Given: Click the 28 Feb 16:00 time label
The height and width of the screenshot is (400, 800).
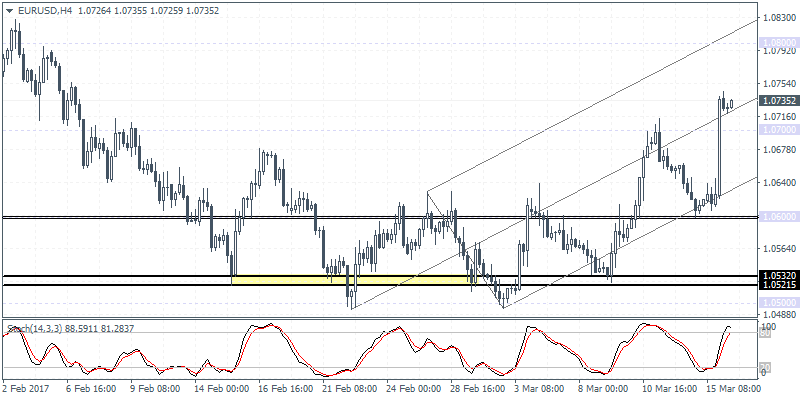Looking at the screenshot, I should coord(479,388).
